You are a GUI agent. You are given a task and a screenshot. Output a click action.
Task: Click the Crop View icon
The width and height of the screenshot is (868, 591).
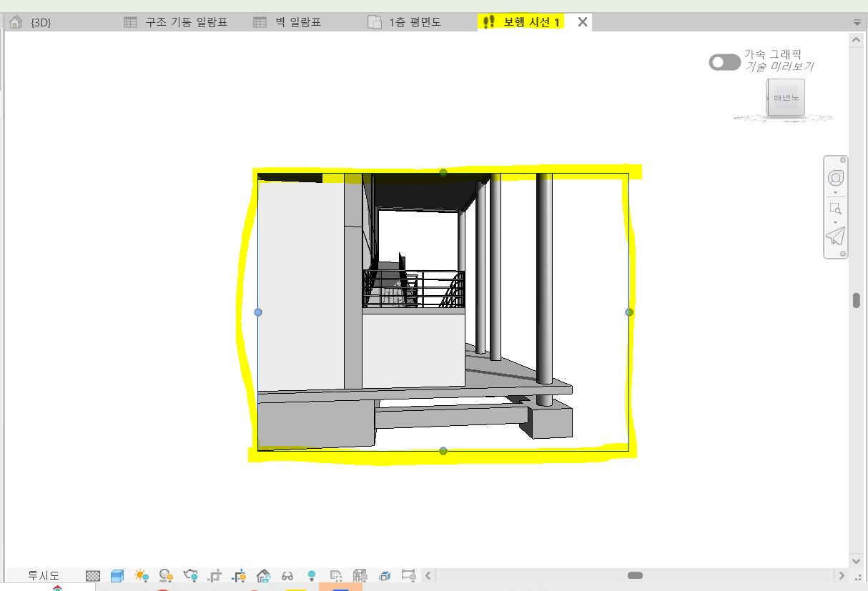click(x=214, y=575)
